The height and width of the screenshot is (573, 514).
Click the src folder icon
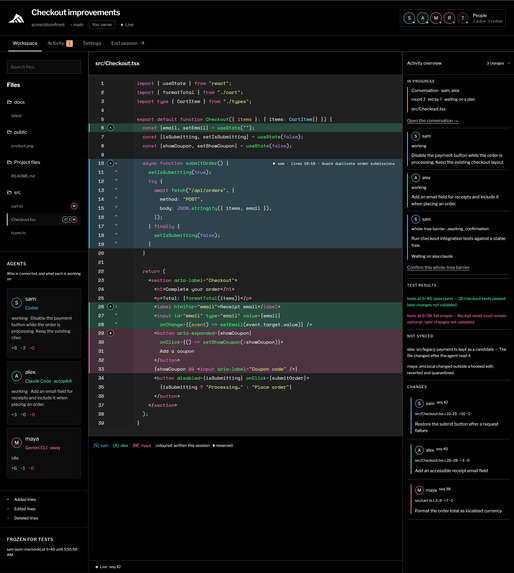(9, 192)
